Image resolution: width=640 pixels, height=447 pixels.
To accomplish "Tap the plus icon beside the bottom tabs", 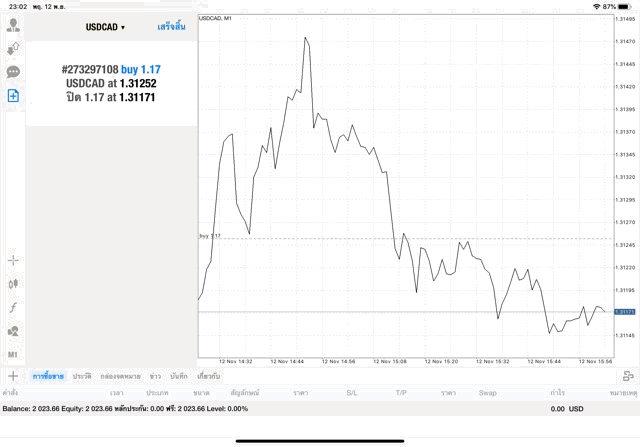I will coord(13,376).
